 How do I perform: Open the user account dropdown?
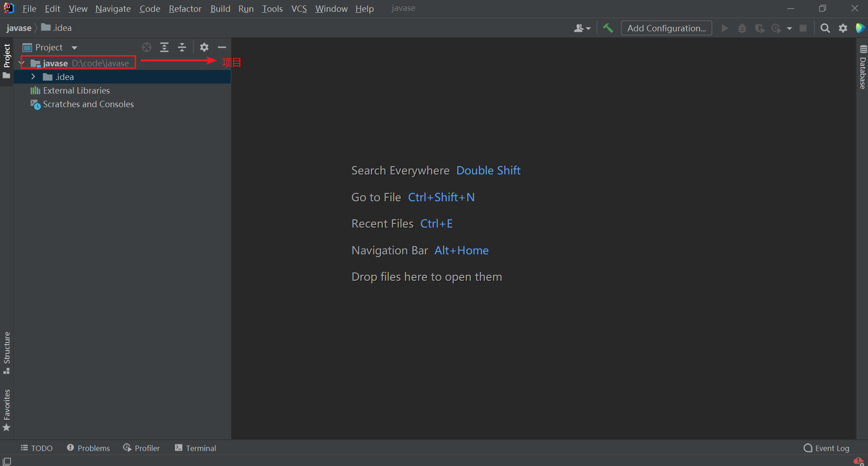click(x=582, y=28)
